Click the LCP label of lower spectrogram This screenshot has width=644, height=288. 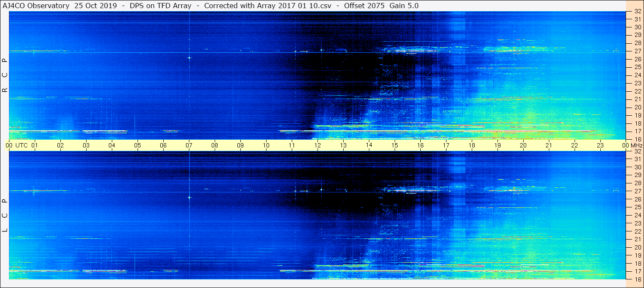pyautogui.click(x=5, y=216)
